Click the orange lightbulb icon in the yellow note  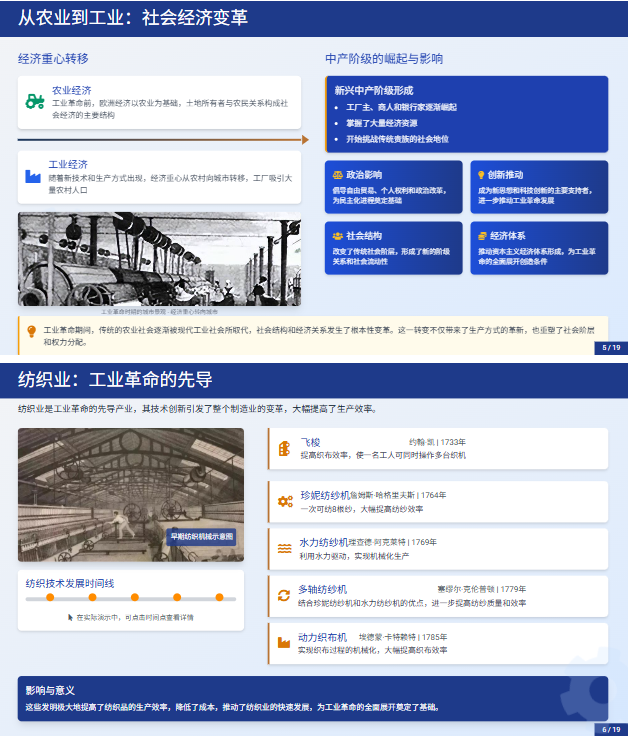[31, 331]
